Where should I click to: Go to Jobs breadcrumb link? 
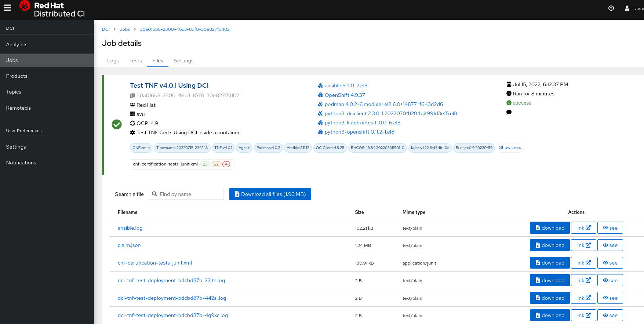click(x=125, y=29)
